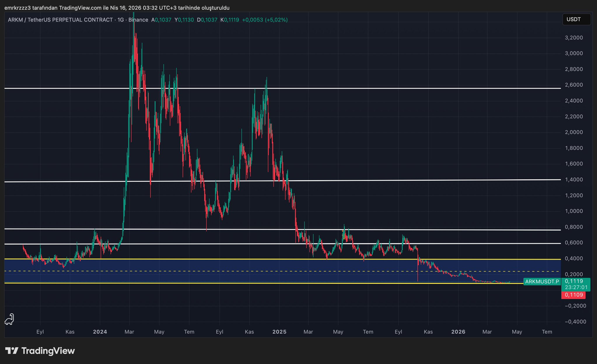Select the 2026 label on time axis
This screenshot has width=597, height=364.
(458, 332)
